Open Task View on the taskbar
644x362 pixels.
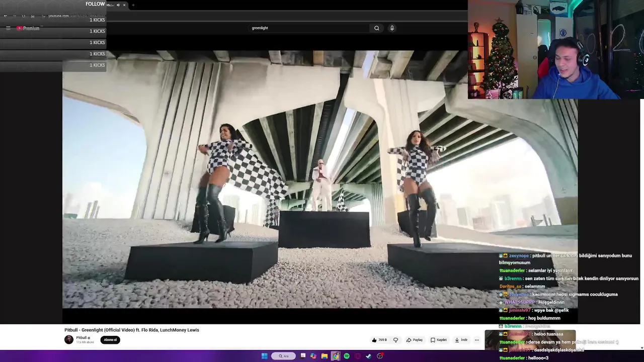click(x=303, y=356)
